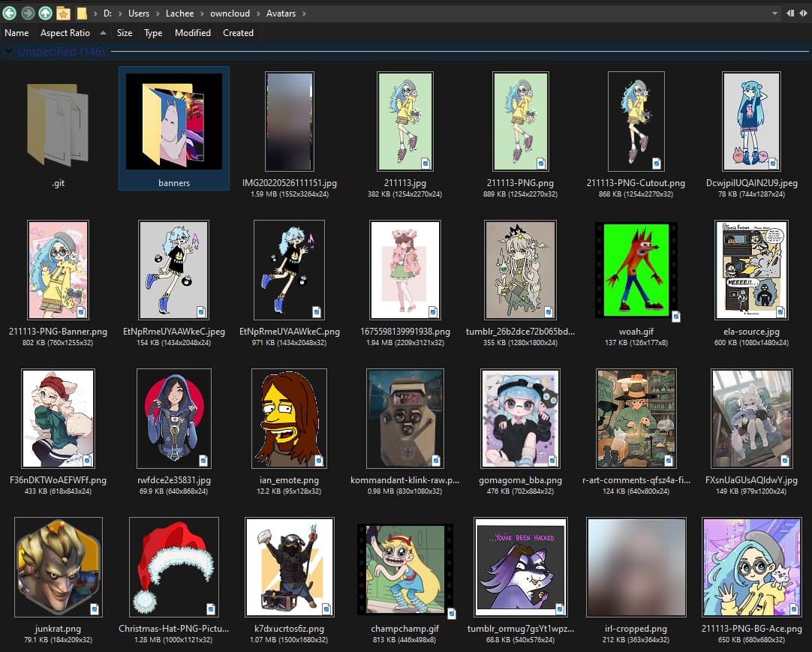Select the 1675598139991938.png thumbnail

405,270
